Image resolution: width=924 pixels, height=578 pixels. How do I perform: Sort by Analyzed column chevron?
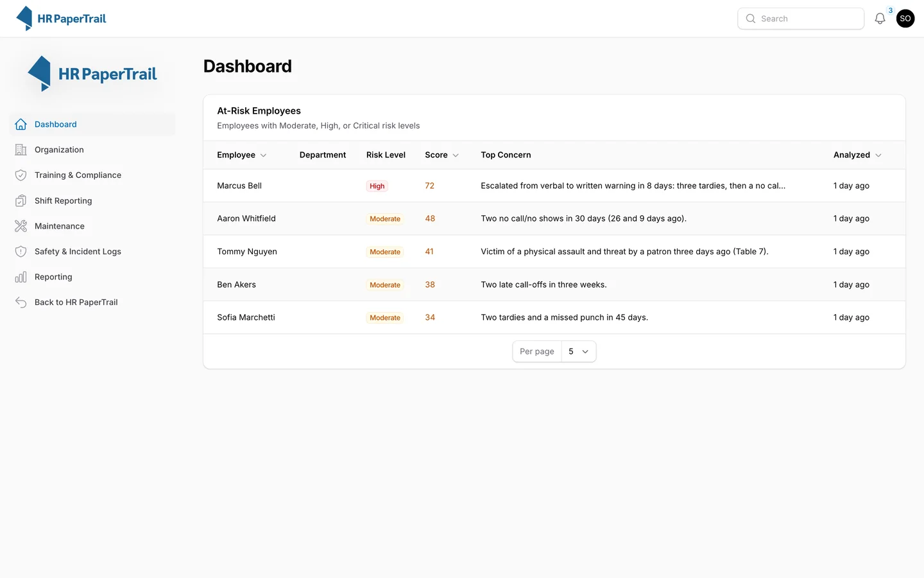(878, 155)
